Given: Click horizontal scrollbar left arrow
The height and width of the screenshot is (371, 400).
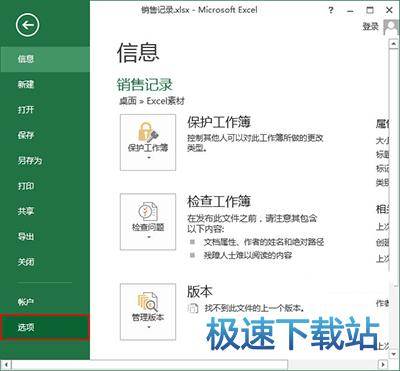Looking at the screenshot, I should point(7,364).
